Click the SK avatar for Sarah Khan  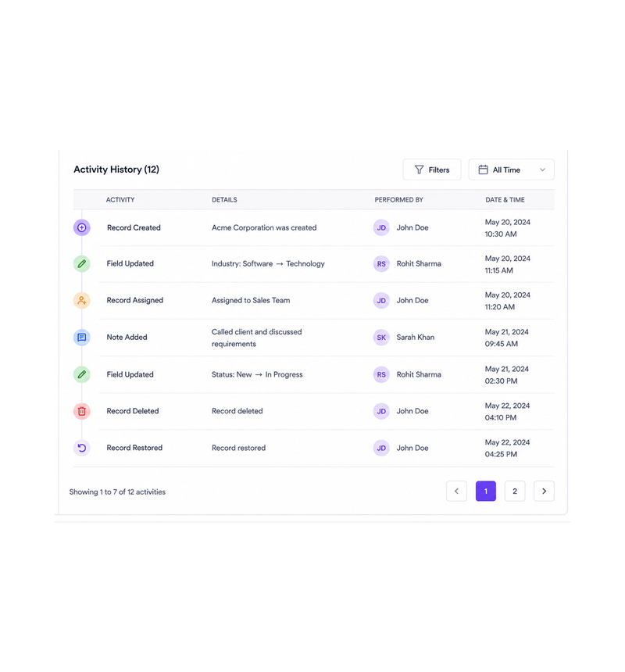pyautogui.click(x=381, y=338)
